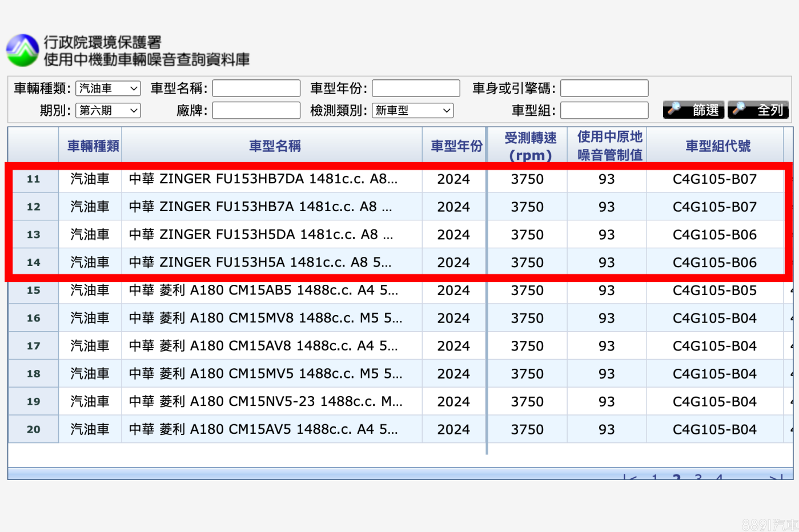
Task: Click the 全列 list-all button
Action: point(758,110)
